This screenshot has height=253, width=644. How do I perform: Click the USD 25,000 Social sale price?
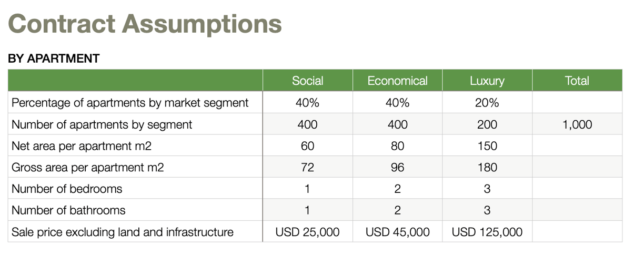[307, 232]
